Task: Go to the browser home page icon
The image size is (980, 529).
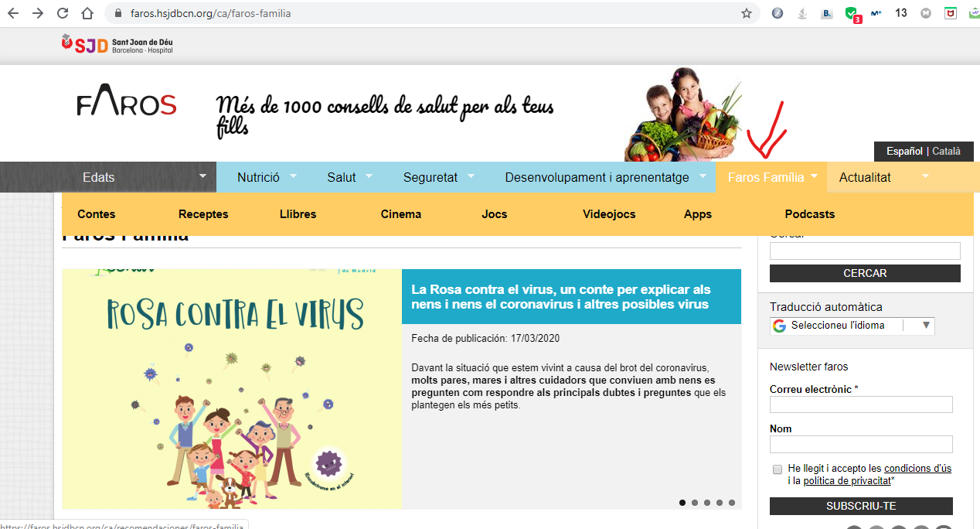Action: click(x=87, y=13)
